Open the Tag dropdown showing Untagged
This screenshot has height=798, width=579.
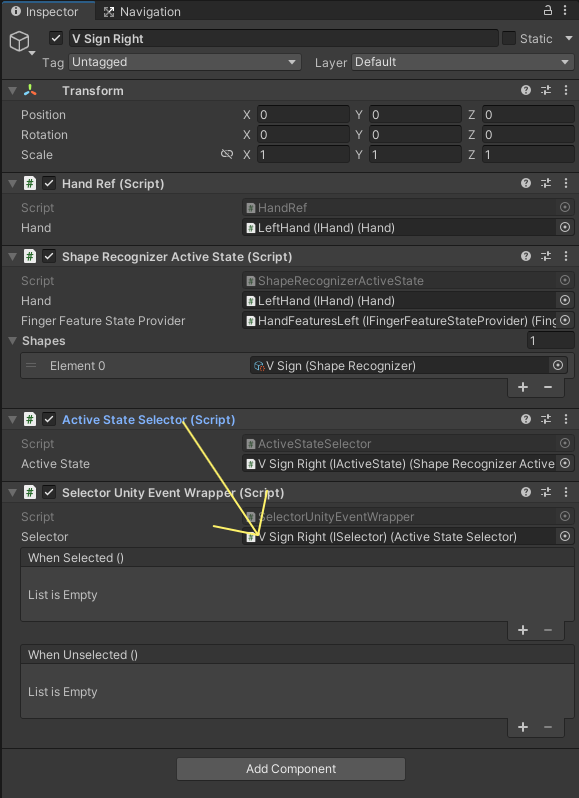185,62
